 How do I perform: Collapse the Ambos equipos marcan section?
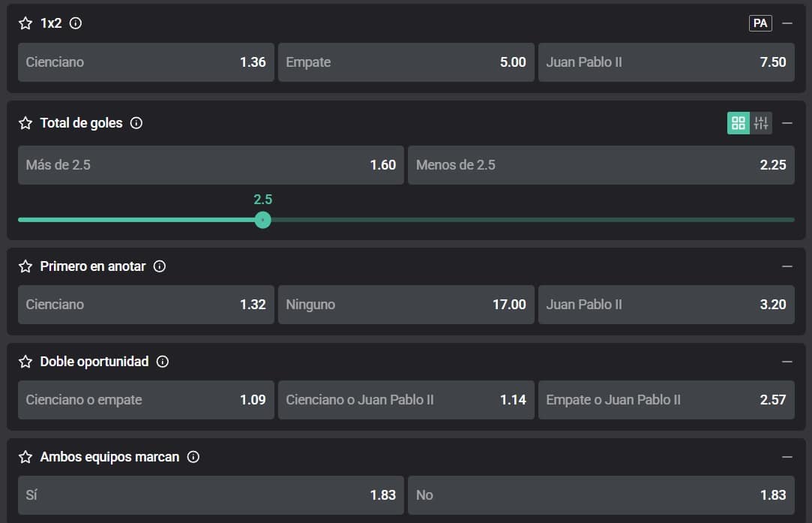coord(787,457)
